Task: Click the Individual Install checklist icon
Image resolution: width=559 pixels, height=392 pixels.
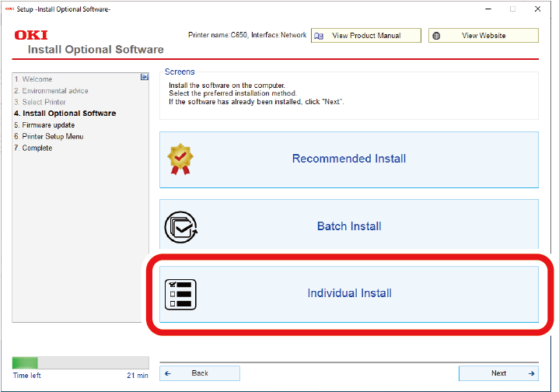Action: coord(181,294)
